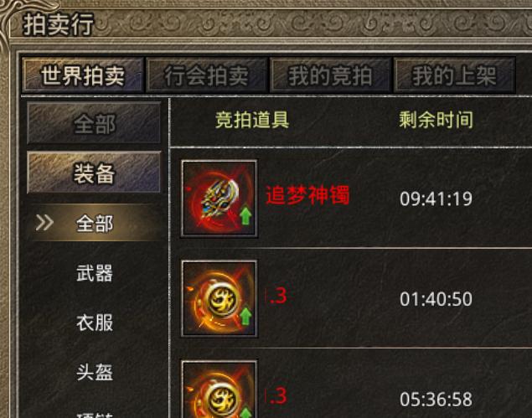Click the red 追梦神镯 item name

point(307,195)
